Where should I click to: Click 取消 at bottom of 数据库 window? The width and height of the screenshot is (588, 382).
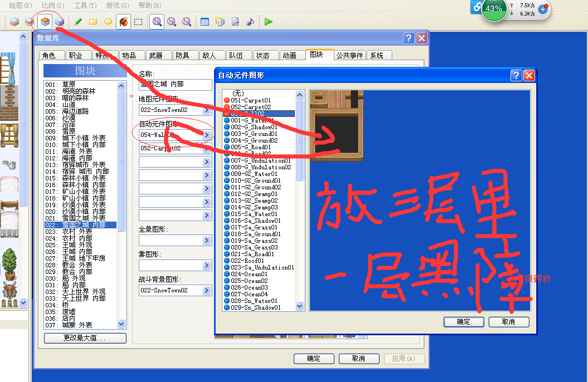coord(358,359)
